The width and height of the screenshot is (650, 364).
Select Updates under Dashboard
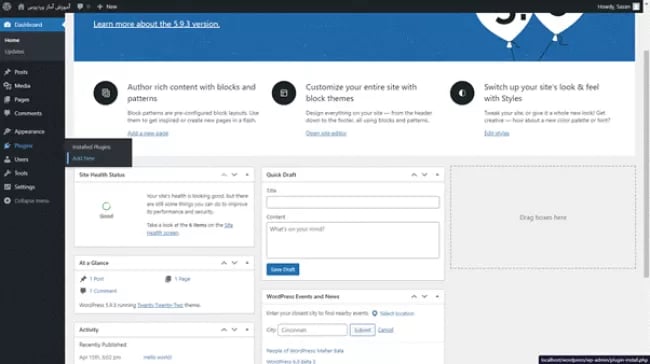(14, 52)
